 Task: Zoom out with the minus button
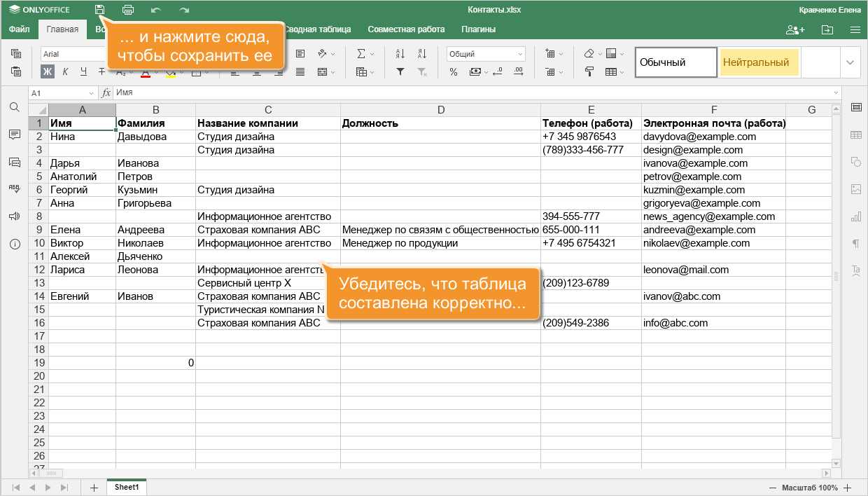coord(772,488)
